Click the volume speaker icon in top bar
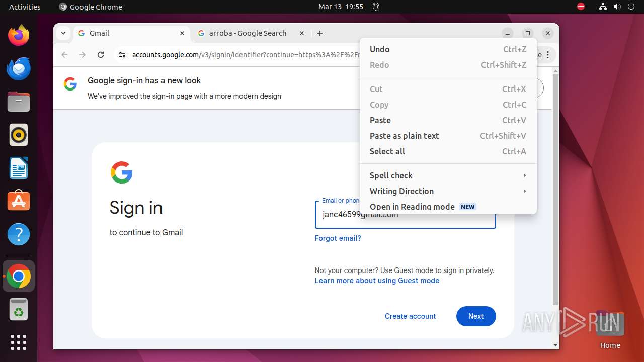The image size is (644, 362). click(x=617, y=7)
